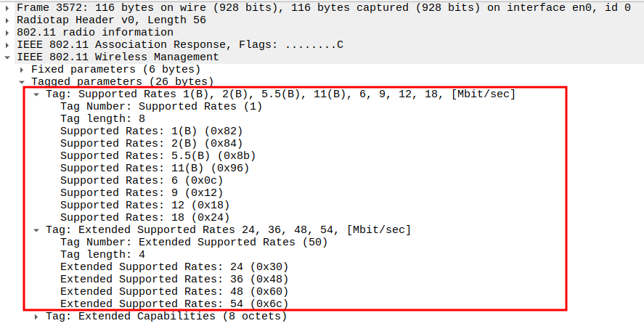644x326 pixels.
Task: Select the Tag length: 8 line
Action: click(102, 118)
